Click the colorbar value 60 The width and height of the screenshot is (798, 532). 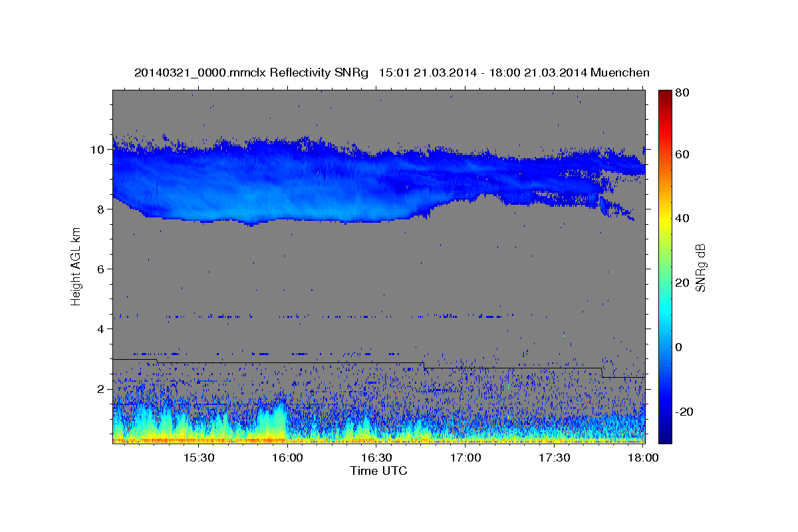682,154
